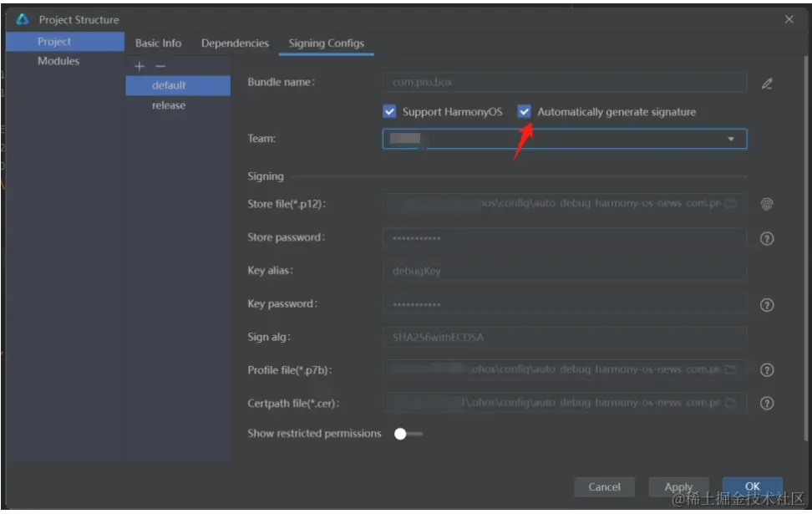Toggle the Show restricted permissions switch

(408, 434)
